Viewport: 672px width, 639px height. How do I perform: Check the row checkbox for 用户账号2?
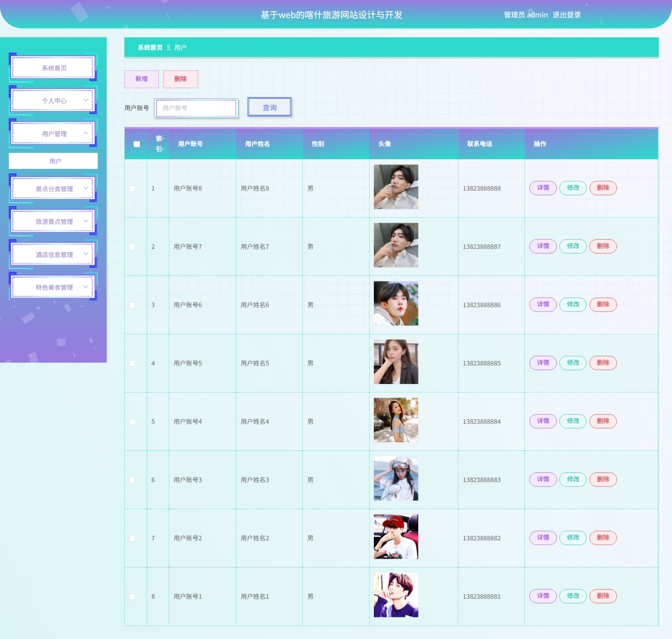(x=132, y=538)
